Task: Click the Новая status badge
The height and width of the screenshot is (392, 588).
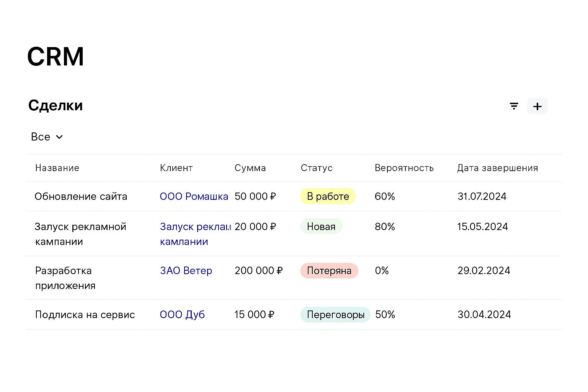Action: point(321,226)
